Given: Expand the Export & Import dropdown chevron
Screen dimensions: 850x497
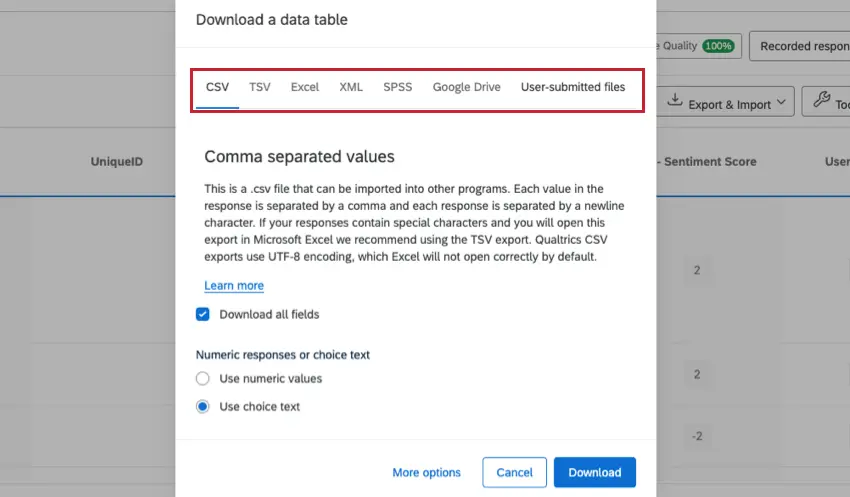Looking at the screenshot, I should tap(781, 103).
